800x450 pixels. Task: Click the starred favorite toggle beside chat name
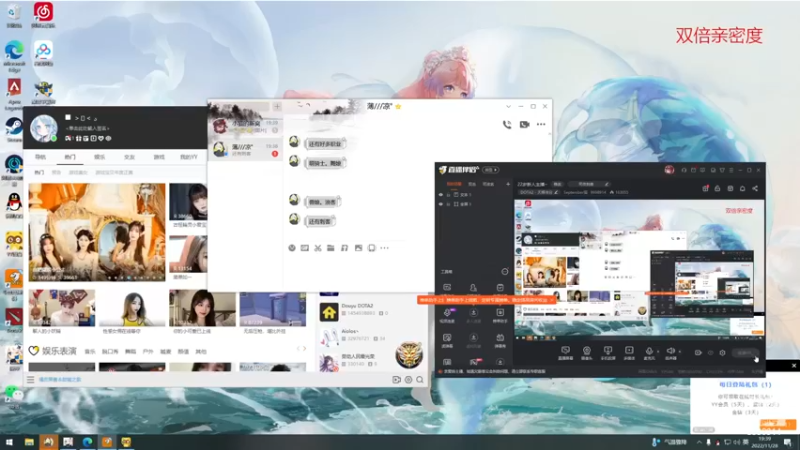pyautogui.click(x=398, y=107)
